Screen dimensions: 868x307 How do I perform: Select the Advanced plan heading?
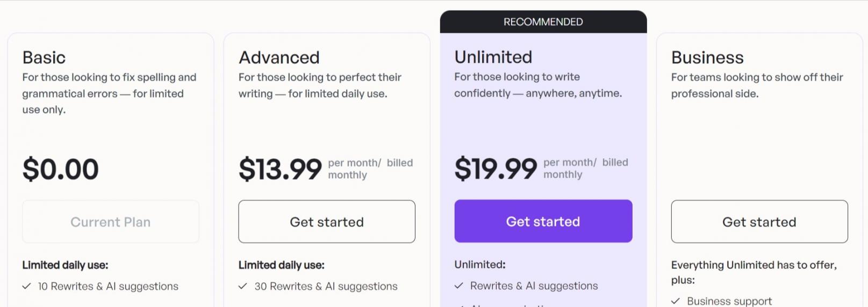[279, 57]
